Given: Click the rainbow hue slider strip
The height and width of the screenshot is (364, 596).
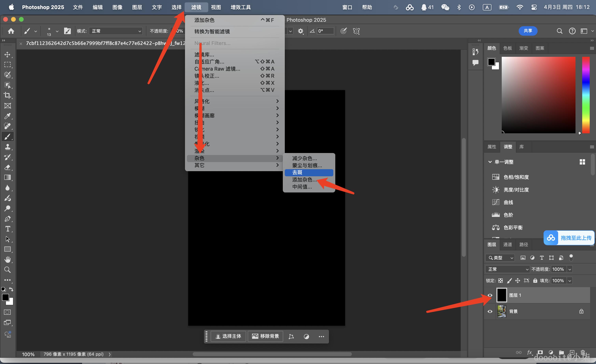Looking at the screenshot, I should [586, 95].
